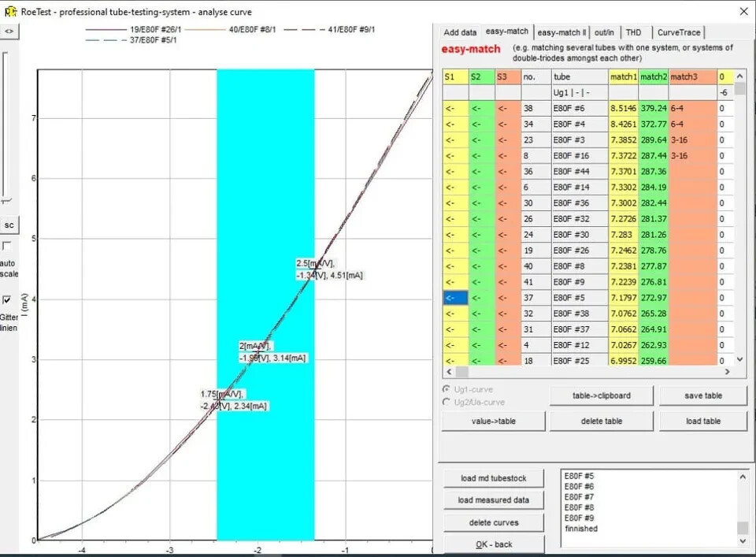Switch to the Add data tab
Viewport: 756px width, 557px height.
(459, 32)
